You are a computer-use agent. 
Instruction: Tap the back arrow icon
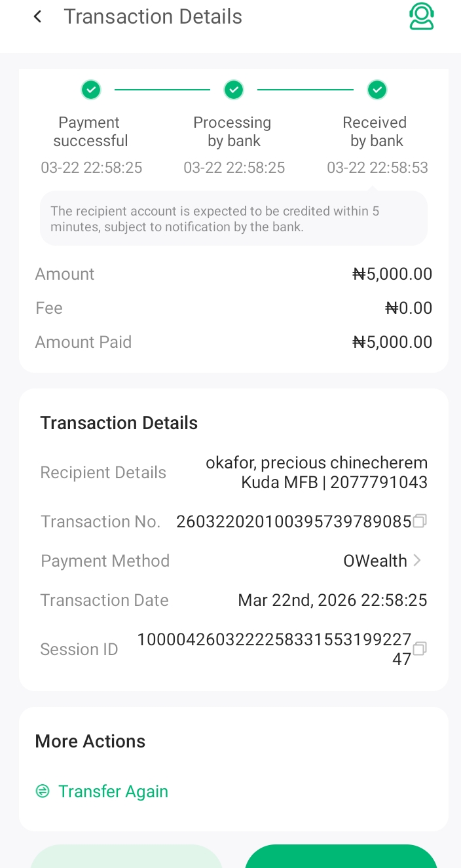[x=38, y=17]
